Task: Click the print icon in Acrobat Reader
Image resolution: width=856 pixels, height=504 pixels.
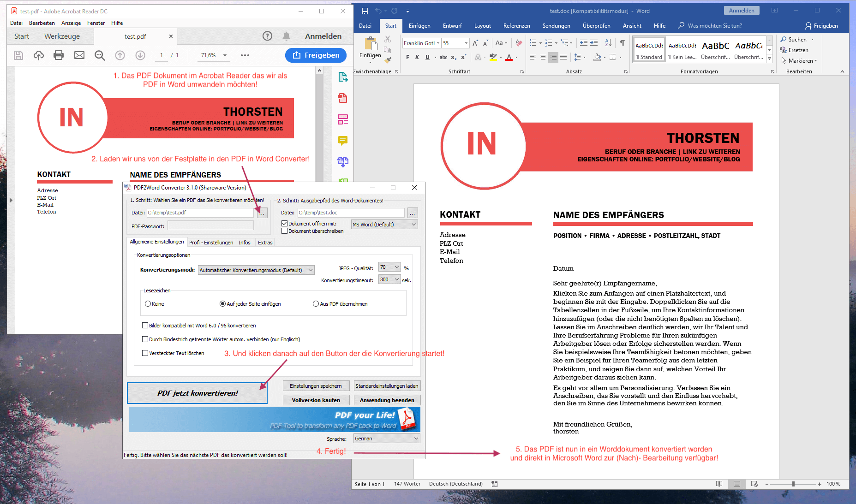Action: pyautogui.click(x=59, y=55)
